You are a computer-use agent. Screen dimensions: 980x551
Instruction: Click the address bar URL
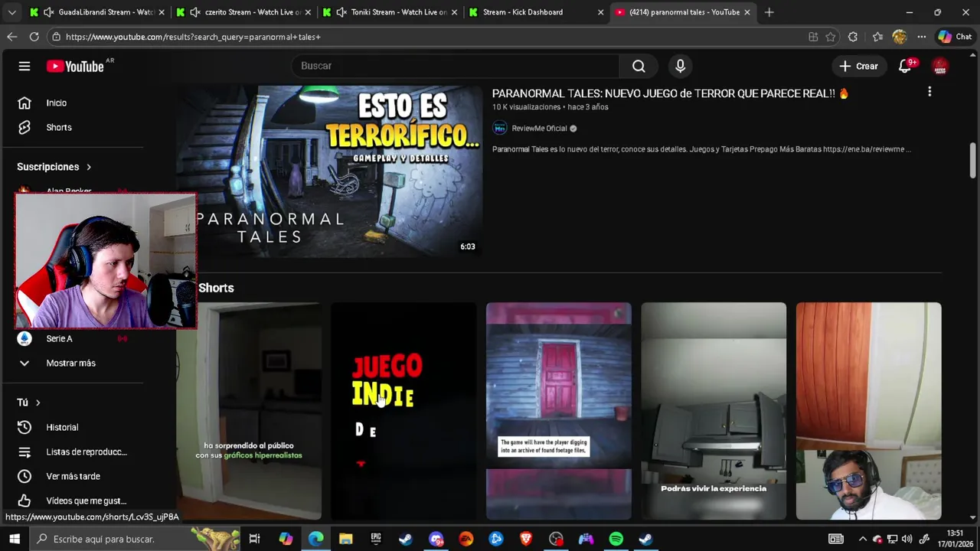[x=193, y=37]
